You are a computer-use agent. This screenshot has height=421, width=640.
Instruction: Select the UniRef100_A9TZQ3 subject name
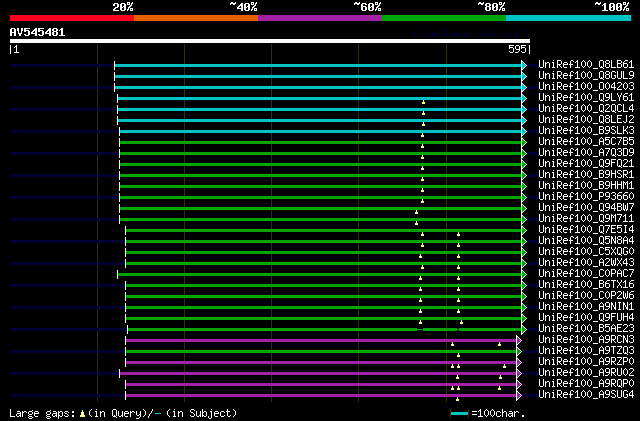pos(586,351)
